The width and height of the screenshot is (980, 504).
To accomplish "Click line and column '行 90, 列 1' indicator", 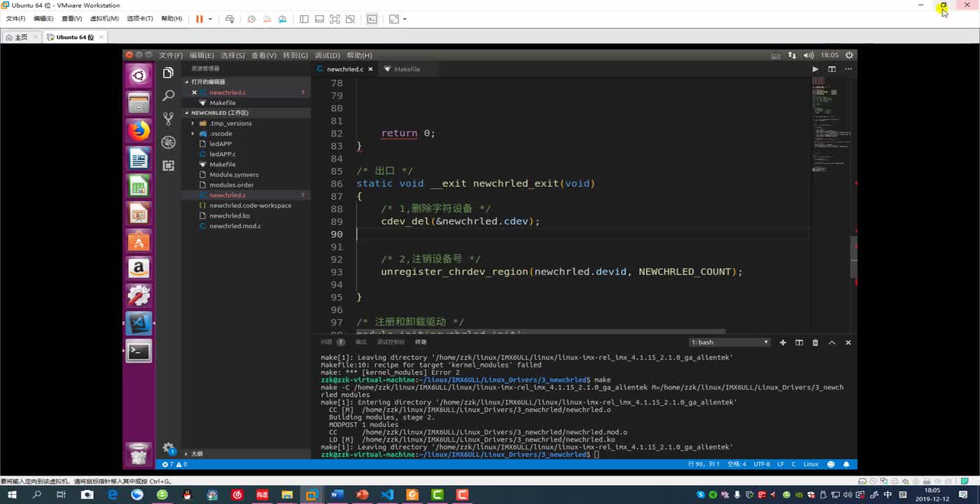I will (x=704, y=464).
